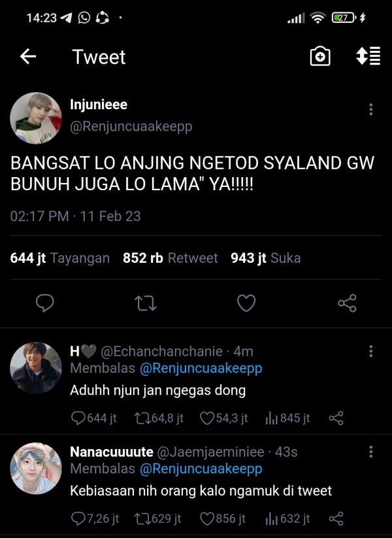View the 852 rb Retweet list
392x538 pixels.
pos(170,258)
